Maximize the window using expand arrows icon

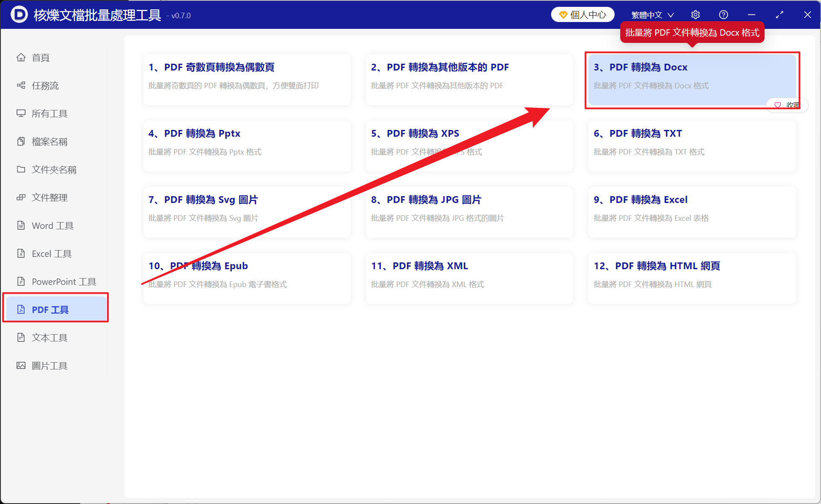point(779,15)
